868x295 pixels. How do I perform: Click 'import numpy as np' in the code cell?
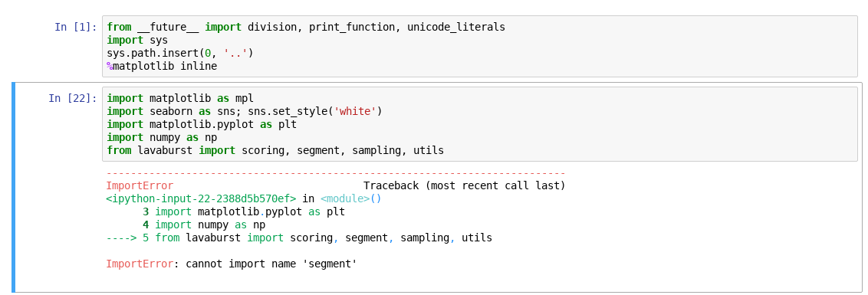click(x=162, y=137)
